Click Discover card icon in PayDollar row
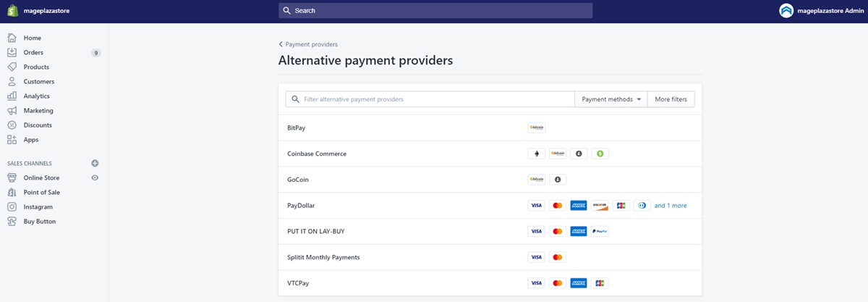868x302 pixels. (600, 206)
